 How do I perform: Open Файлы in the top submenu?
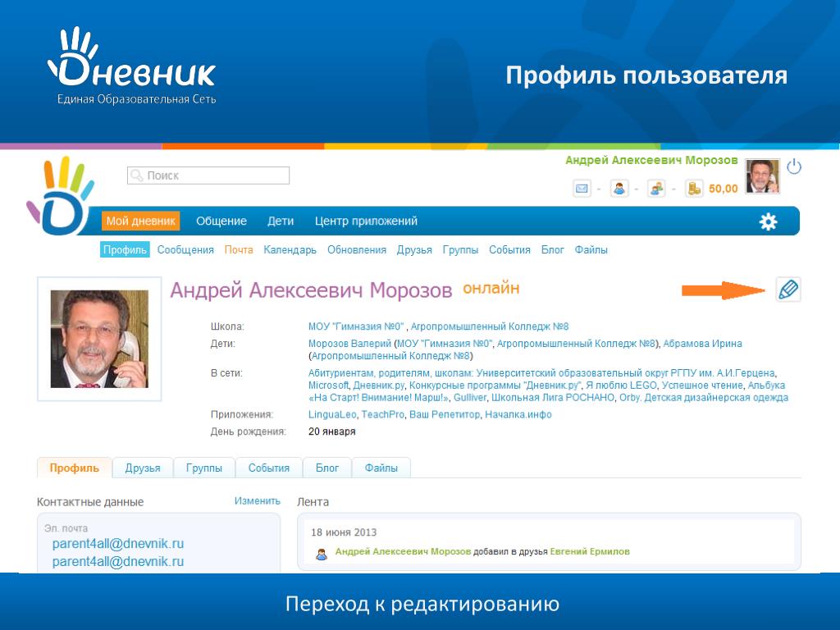click(x=591, y=249)
